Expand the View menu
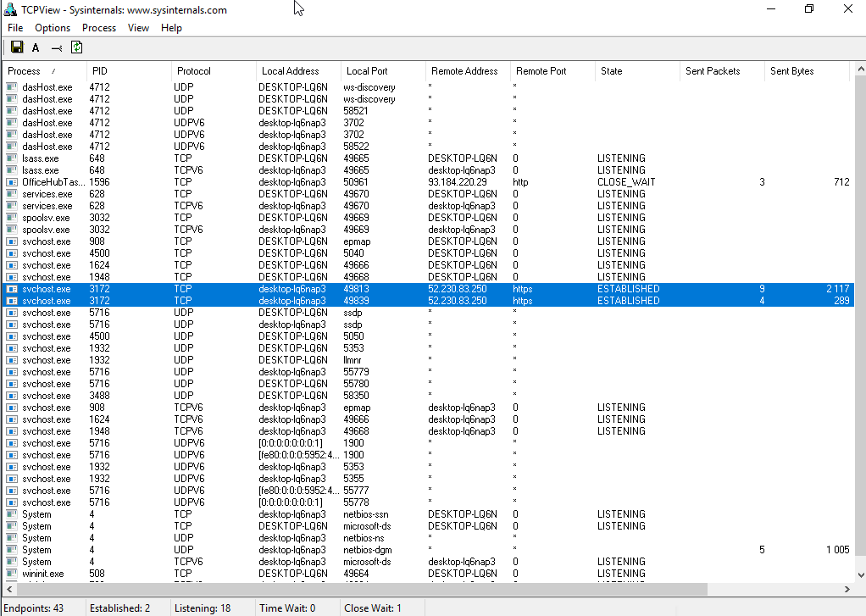 138,28
